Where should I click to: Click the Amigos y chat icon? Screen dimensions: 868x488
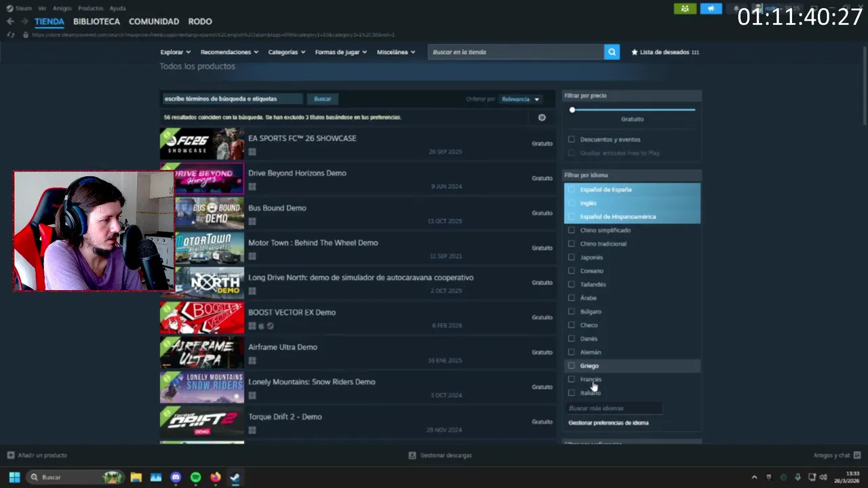click(857, 455)
